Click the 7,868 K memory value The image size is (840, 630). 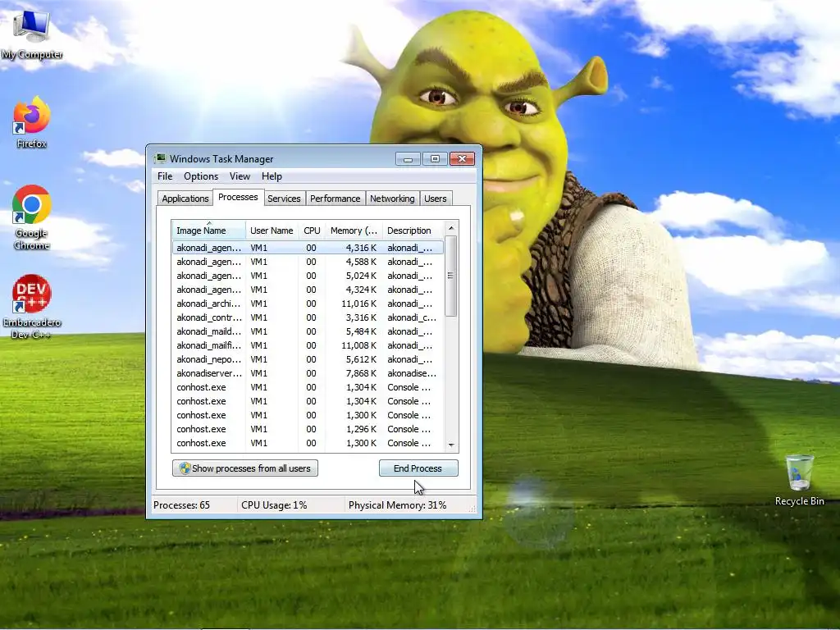361,373
